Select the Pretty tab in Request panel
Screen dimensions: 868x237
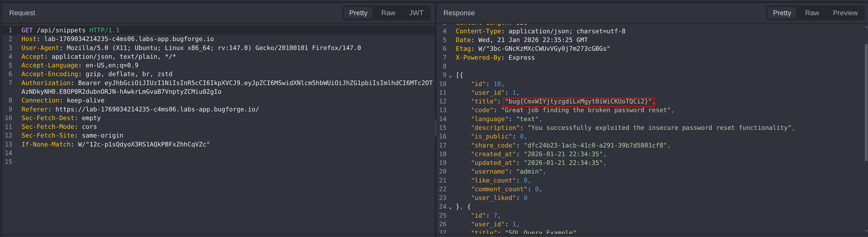[358, 13]
